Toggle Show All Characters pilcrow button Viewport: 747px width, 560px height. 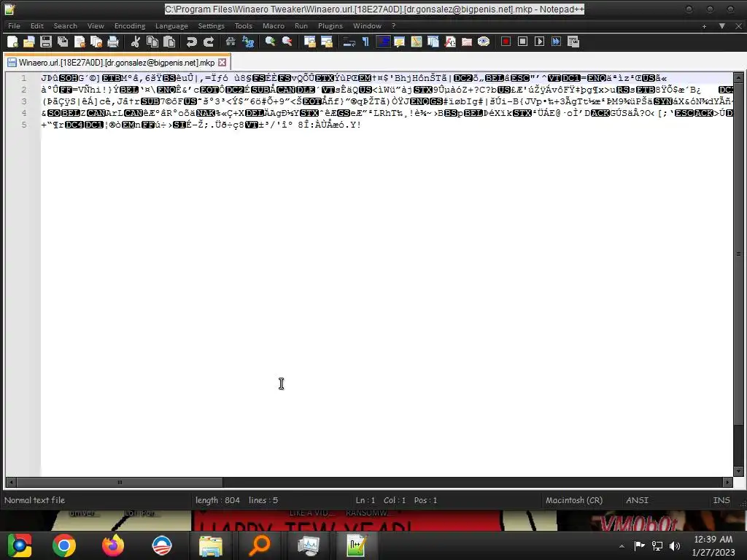point(365,42)
